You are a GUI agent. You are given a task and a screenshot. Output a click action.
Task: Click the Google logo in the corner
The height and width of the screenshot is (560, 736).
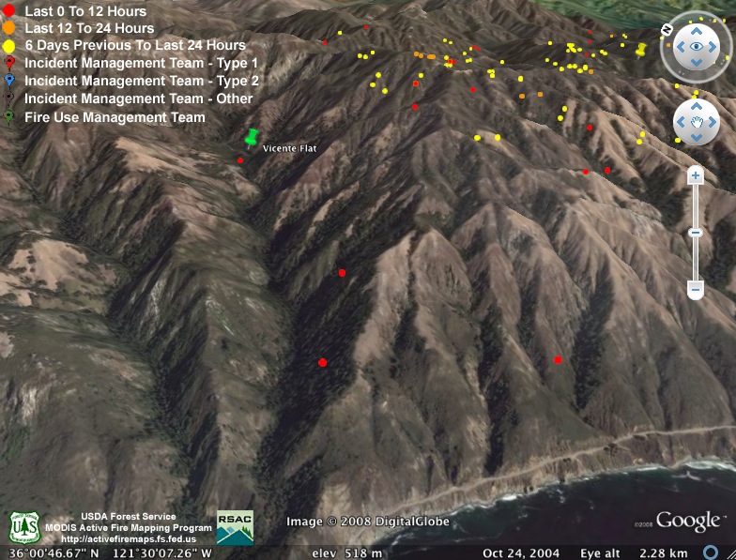pyautogui.click(x=688, y=521)
